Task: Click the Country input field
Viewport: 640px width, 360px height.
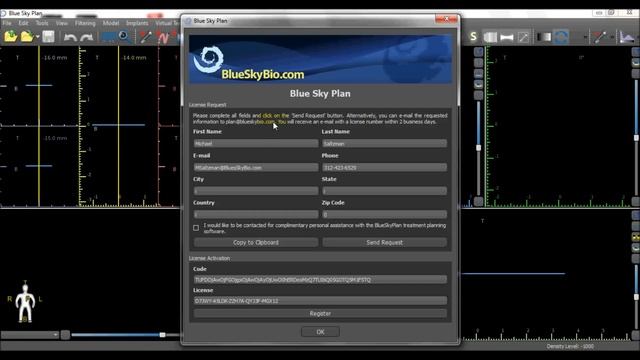Action: [256, 214]
